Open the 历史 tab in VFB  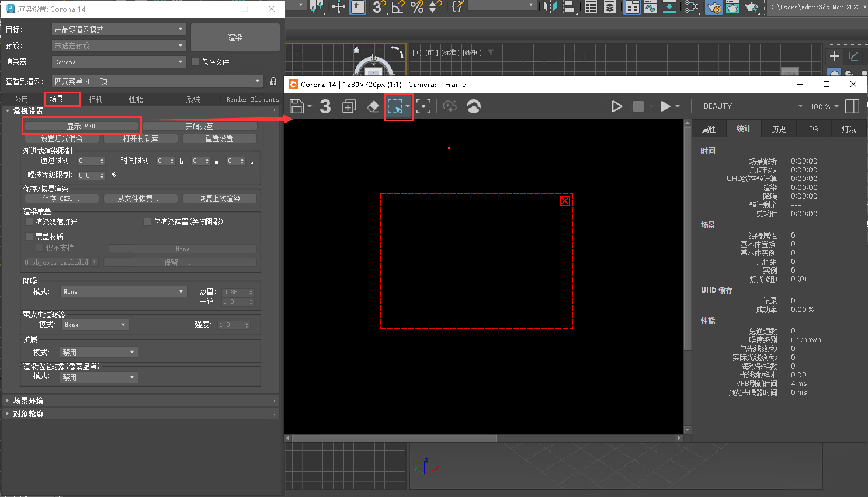(x=779, y=129)
